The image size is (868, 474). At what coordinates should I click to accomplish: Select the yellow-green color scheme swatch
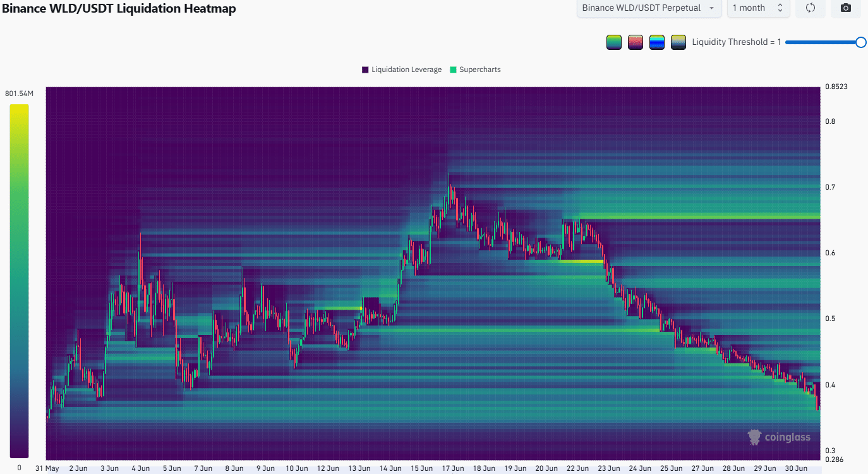pyautogui.click(x=614, y=42)
